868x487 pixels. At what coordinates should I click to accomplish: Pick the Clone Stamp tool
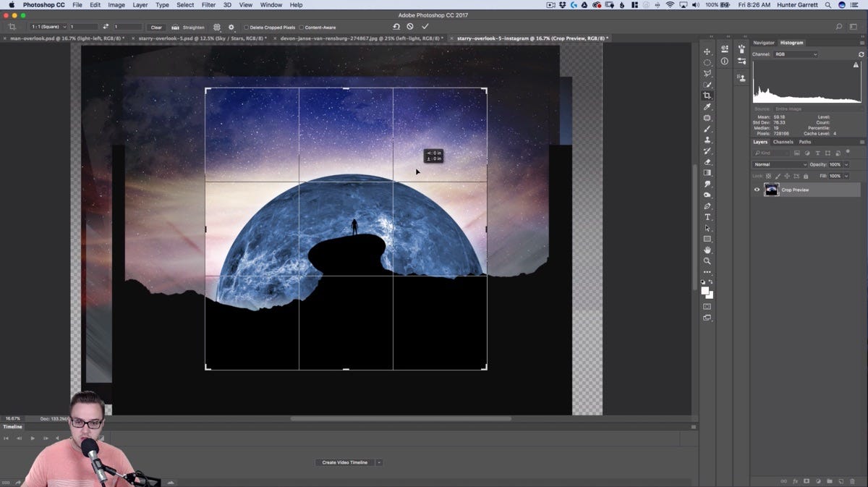pos(707,140)
